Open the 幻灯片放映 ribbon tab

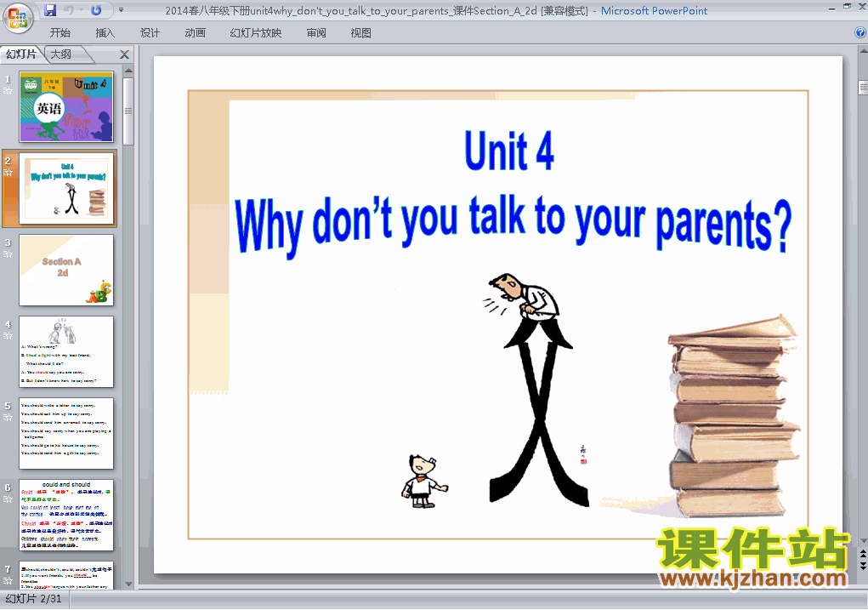(x=255, y=33)
